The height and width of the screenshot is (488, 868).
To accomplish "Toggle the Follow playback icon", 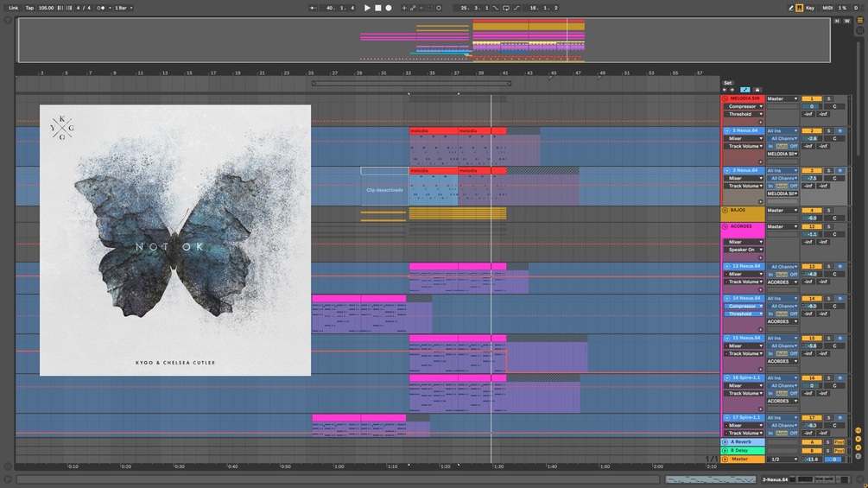I will coord(313,8).
